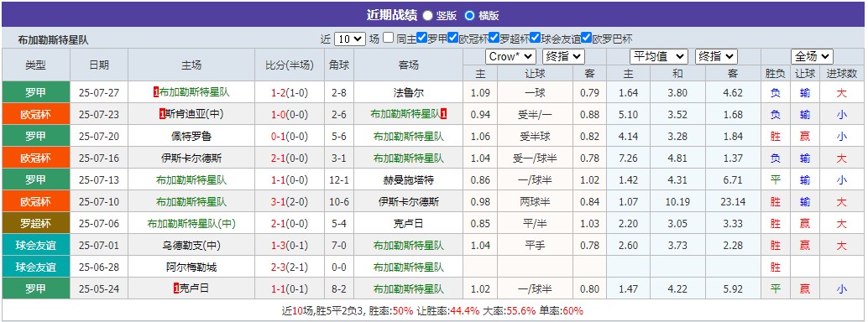The image size is (868, 322).
Task: Click the 1-3(0-1) score on 25-07-01
Action: pyautogui.click(x=290, y=245)
